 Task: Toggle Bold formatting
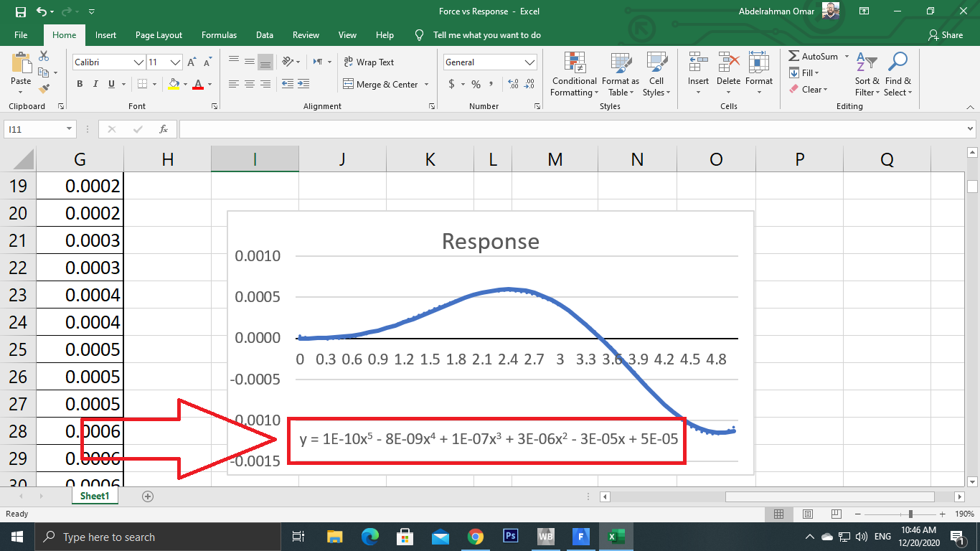[x=80, y=85]
